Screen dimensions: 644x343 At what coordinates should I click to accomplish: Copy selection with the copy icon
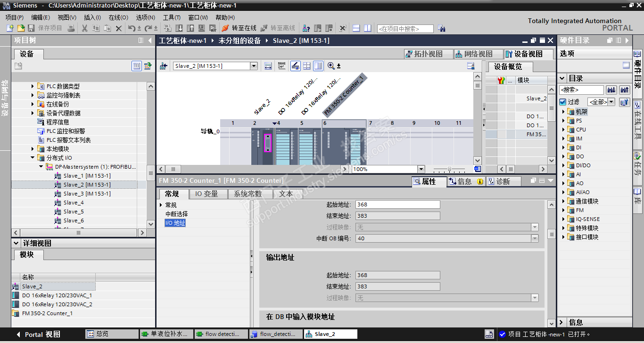pyautogui.click(x=96, y=28)
